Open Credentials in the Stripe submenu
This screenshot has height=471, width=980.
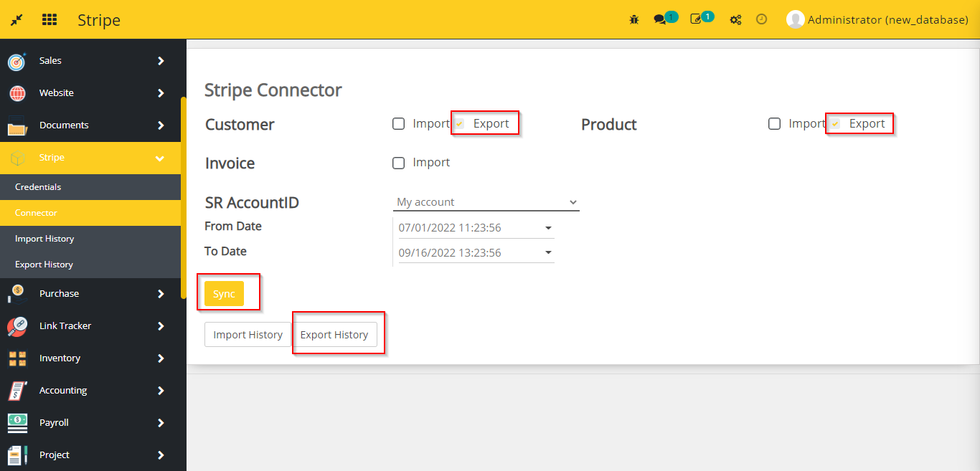pos(38,187)
